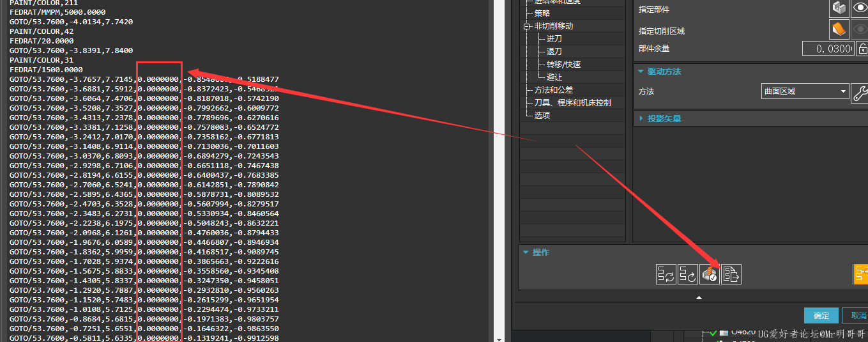Click the 部件余量 label
The height and width of the screenshot is (342, 868).
654,49
